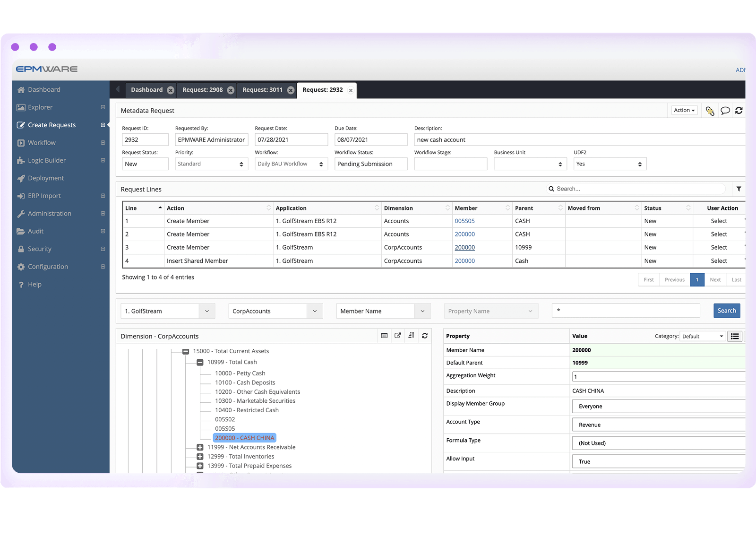Close the Request: 2908 tab
Screen dimensions: 756x538
[x=231, y=90]
